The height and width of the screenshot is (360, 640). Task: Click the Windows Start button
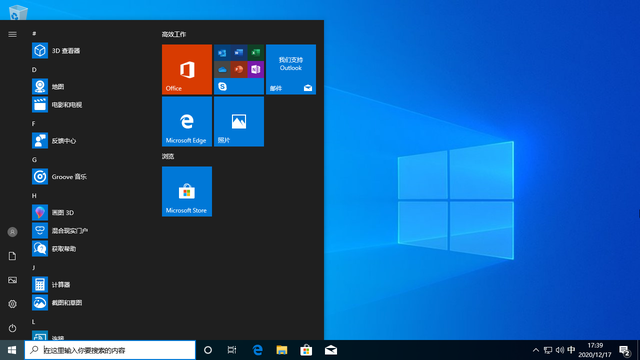pyautogui.click(x=12, y=350)
